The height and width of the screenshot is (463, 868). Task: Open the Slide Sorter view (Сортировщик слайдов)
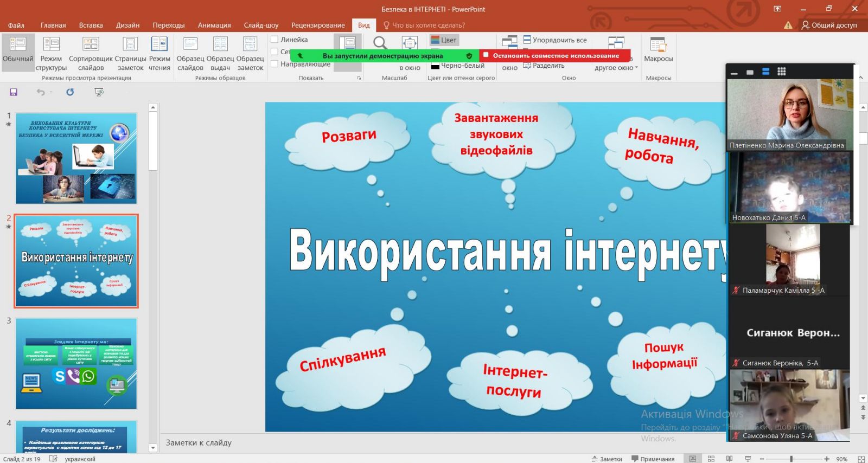[x=91, y=53]
